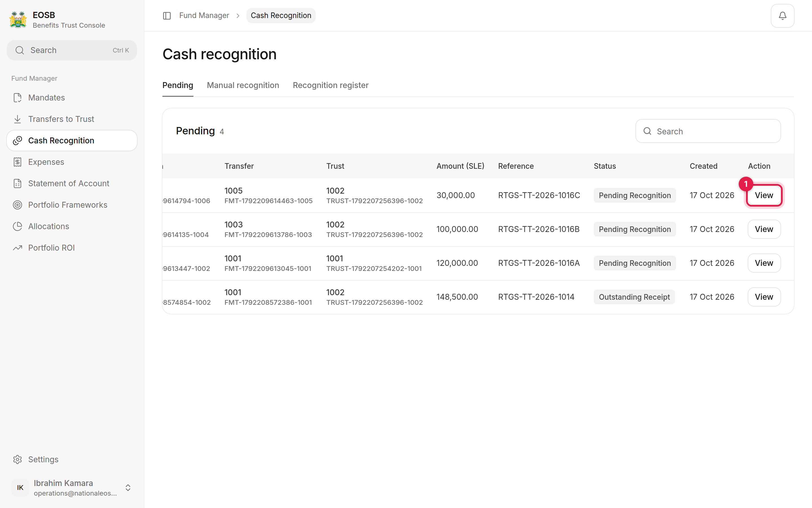Open Settings in the sidebar

[72, 459]
